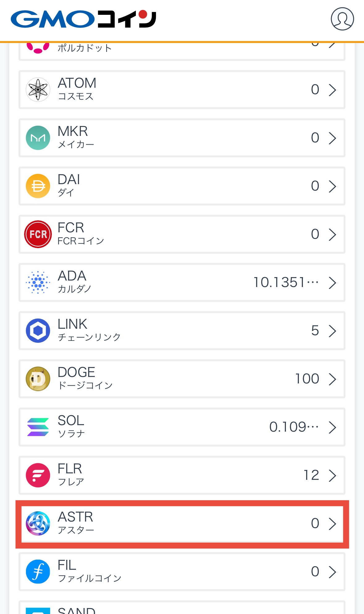Click the LINK Chainlink hexagon icon

pos(38,331)
